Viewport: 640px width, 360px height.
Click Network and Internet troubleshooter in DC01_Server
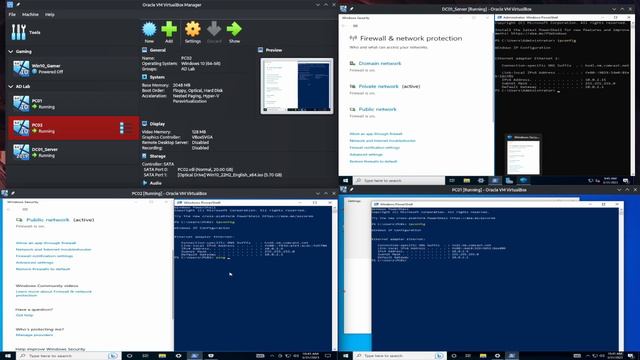[x=382, y=141]
